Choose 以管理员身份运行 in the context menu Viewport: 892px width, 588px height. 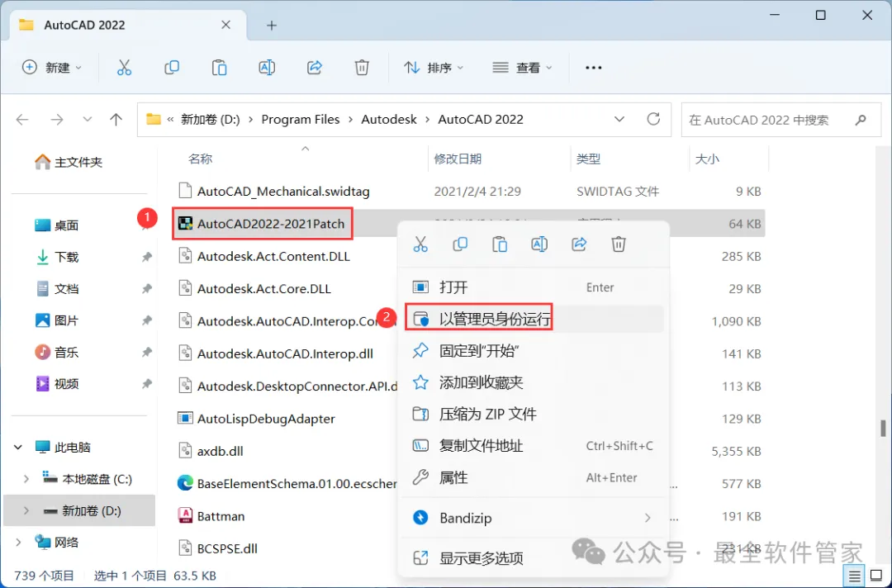(x=533, y=319)
